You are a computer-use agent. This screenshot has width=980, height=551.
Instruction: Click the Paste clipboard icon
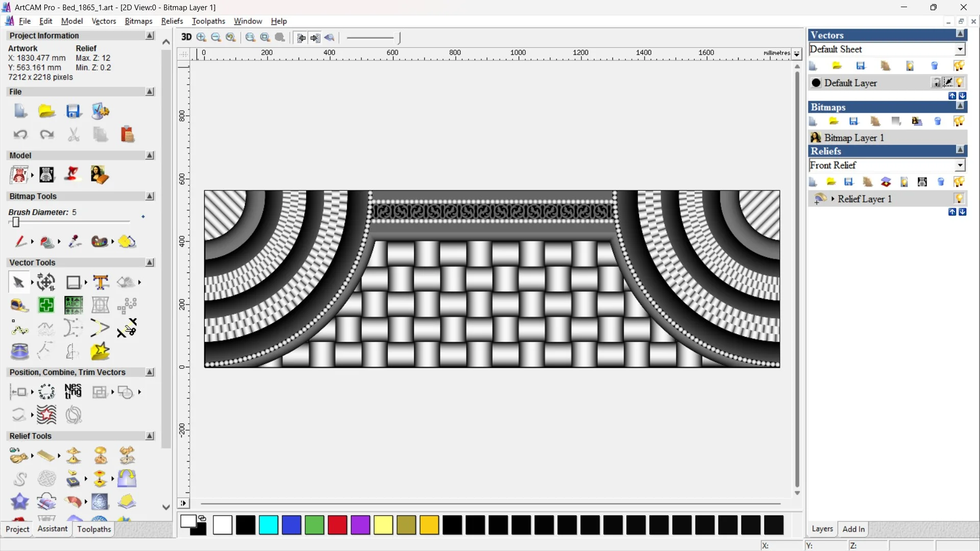127,134
